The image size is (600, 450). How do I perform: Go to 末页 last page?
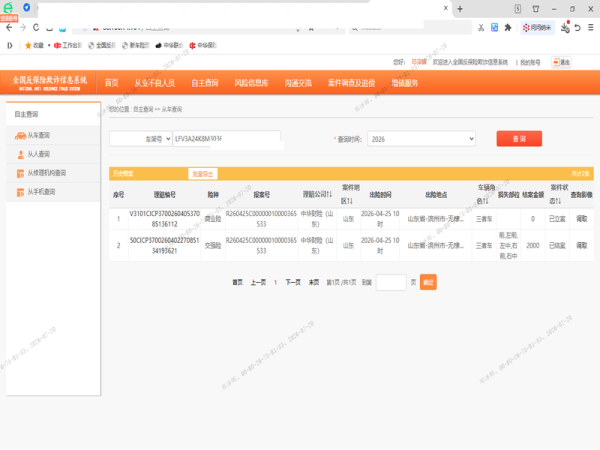click(314, 282)
